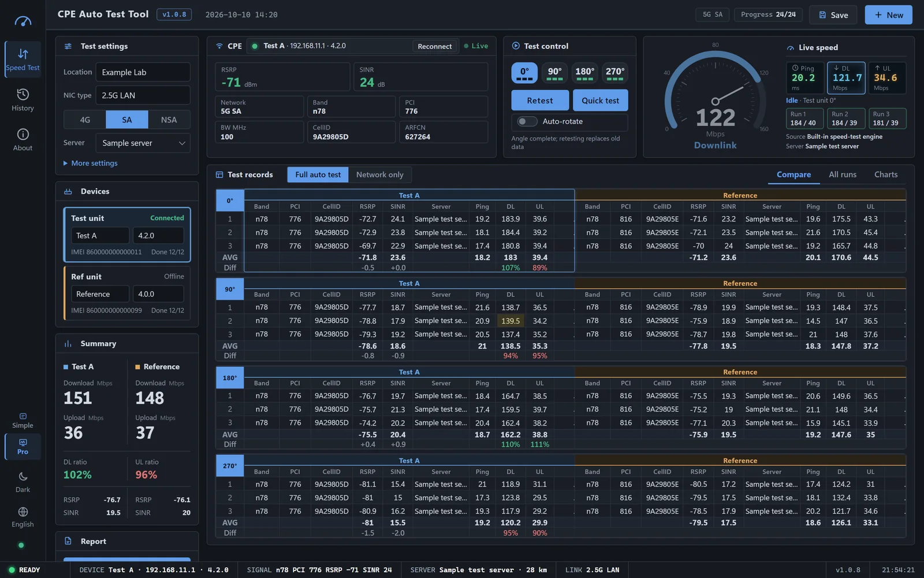The width and height of the screenshot is (924, 578).
Task: Toggle the Auto-rotate switch
Action: [527, 121]
